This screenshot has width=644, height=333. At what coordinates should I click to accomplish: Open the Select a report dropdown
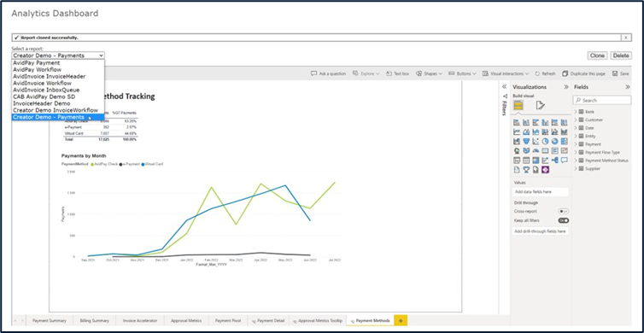pos(58,55)
